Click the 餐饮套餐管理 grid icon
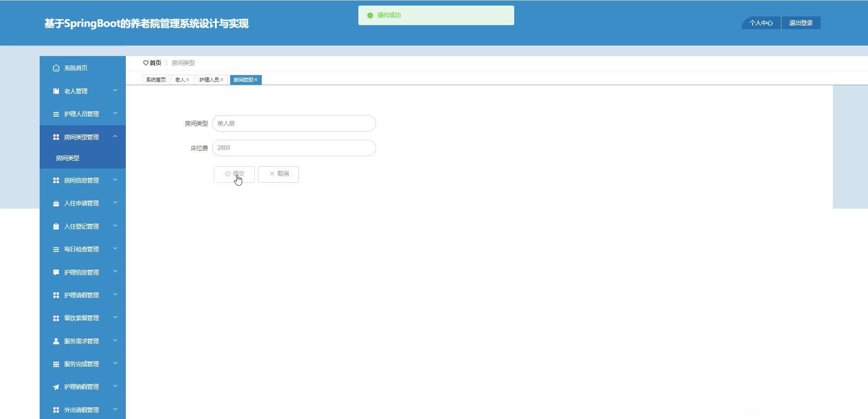The height and width of the screenshot is (419, 868). [56, 318]
